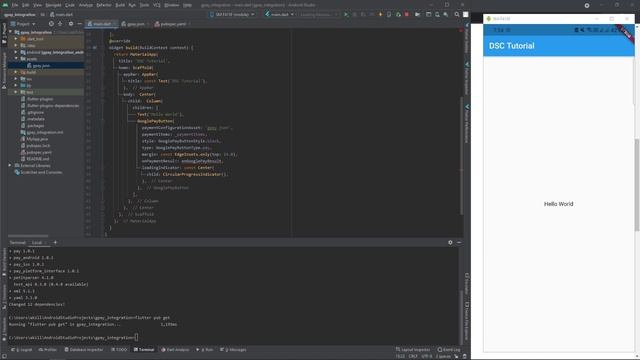This screenshot has width=640, height=360.
Task: Open the File menu
Action: coord(15,5)
